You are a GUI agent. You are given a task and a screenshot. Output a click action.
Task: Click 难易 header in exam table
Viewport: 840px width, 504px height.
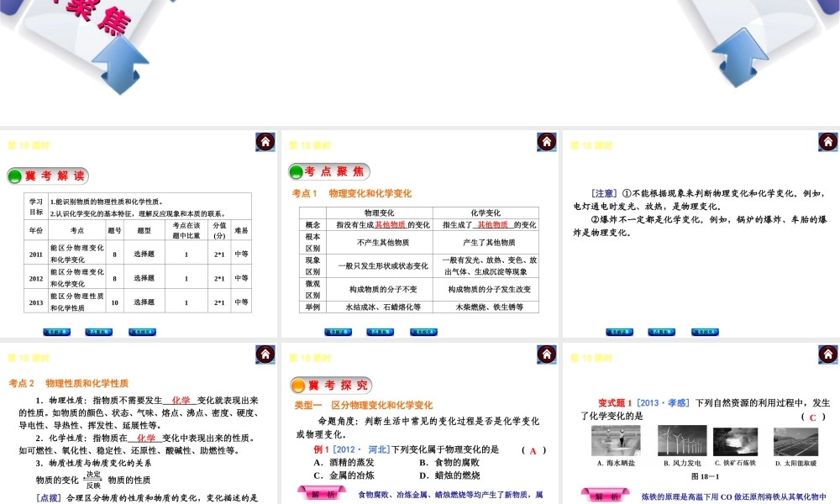pyautogui.click(x=241, y=230)
